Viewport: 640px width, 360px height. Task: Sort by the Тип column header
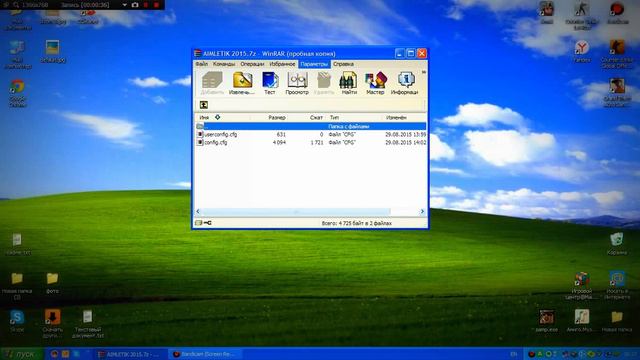pyautogui.click(x=334, y=118)
